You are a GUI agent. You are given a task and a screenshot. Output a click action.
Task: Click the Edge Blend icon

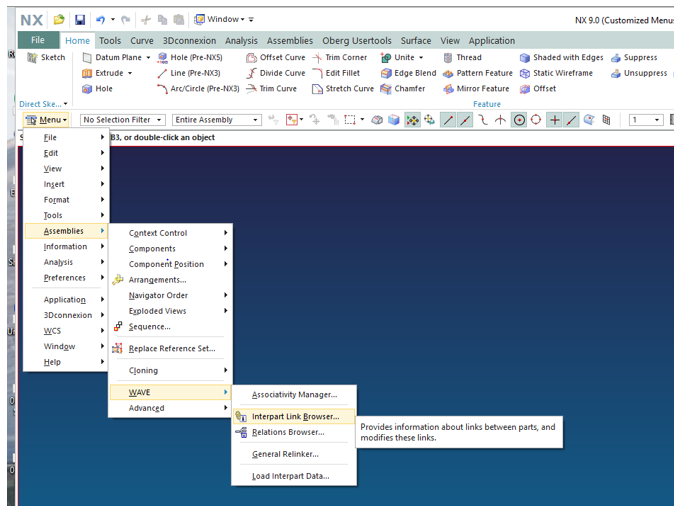tap(385, 73)
